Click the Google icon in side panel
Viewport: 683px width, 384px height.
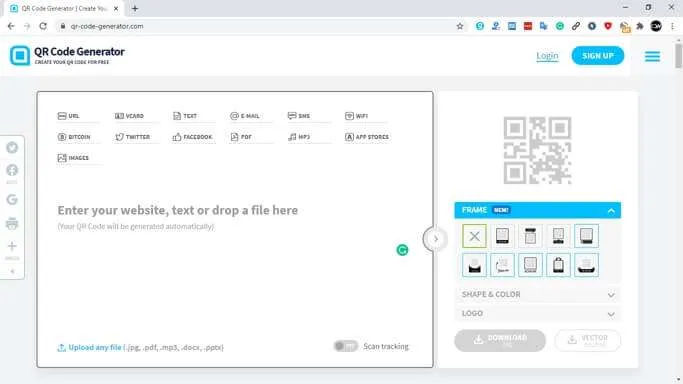(x=12, y=199)
